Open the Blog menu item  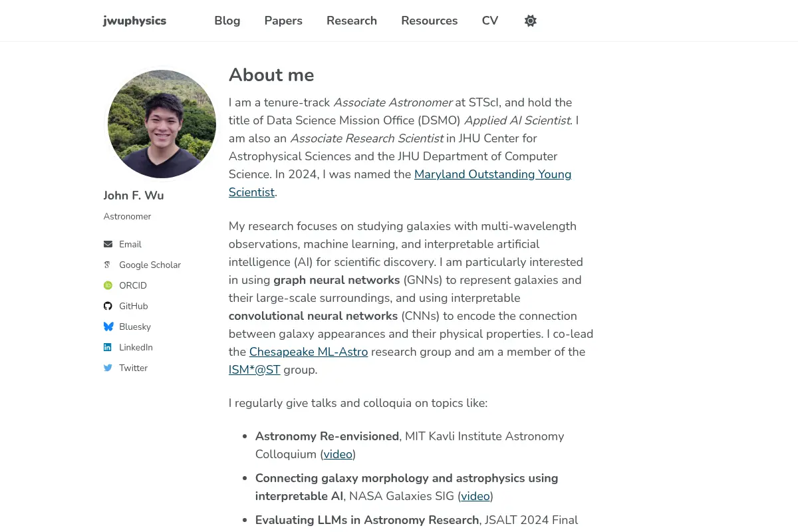pos(227,21)
